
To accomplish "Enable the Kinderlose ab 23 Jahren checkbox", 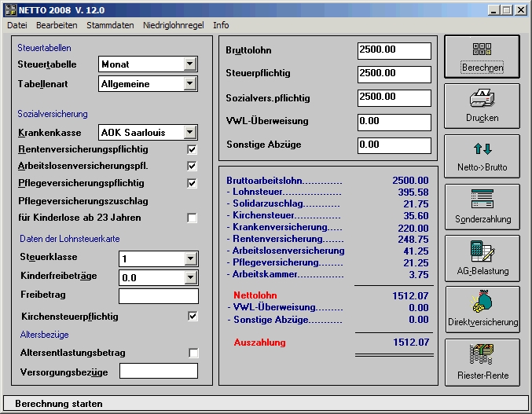I will click(192, 218).
